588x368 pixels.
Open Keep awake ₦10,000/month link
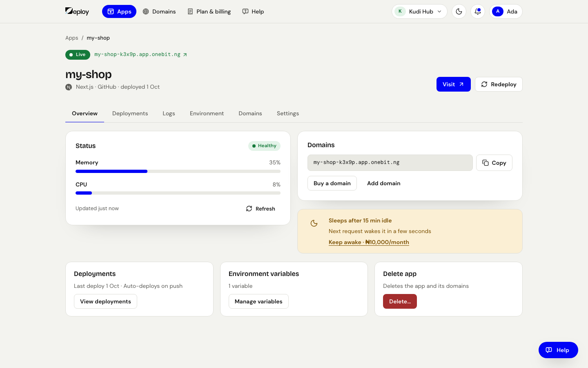pos(369,242)
